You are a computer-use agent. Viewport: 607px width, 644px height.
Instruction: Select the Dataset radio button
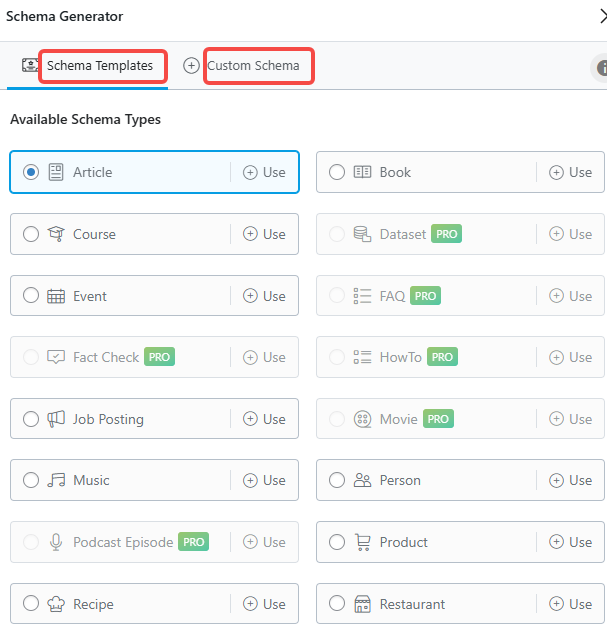337,234
